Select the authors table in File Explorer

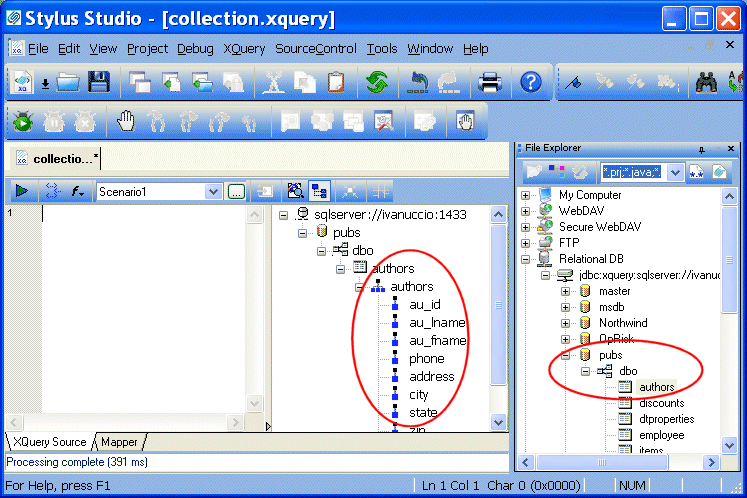click(657, 387)
